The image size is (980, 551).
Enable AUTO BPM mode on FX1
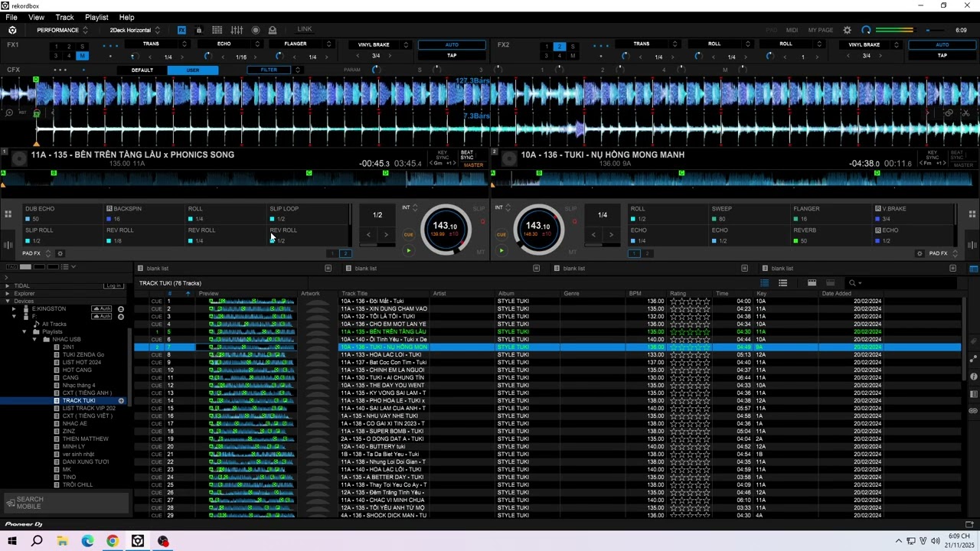(x=452, y=44)
